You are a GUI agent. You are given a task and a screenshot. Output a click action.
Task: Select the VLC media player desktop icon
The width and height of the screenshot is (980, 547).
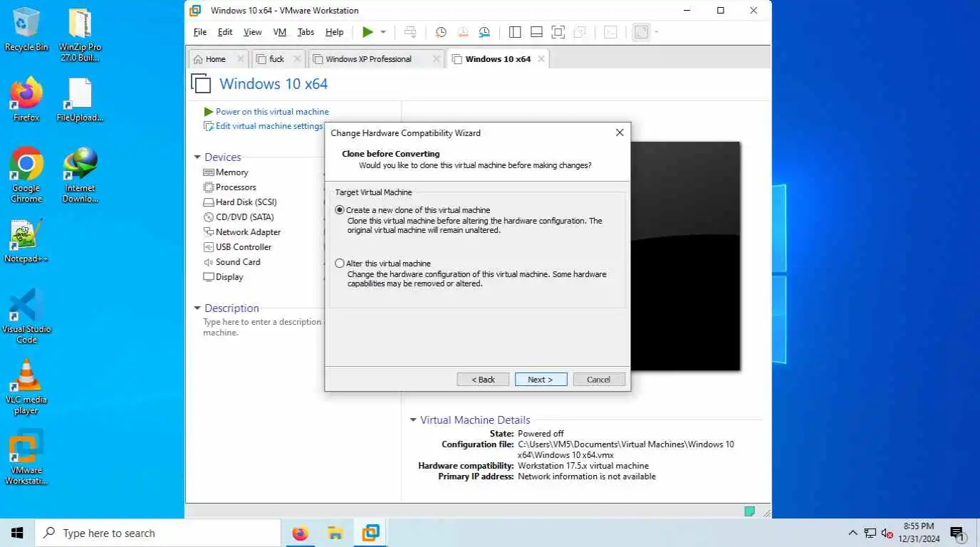click(26, 387)
